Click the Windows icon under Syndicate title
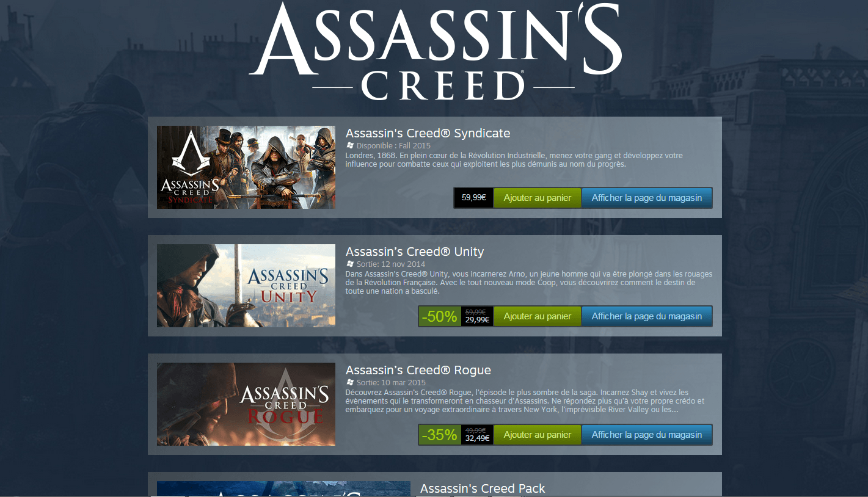The image size is (868, 497). [350, 145]
